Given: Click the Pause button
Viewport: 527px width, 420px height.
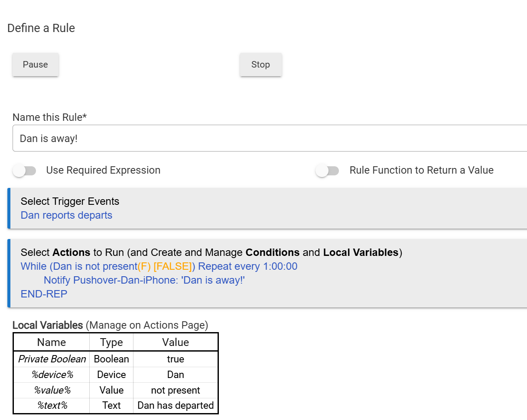Looking at the screenshot, I should (x=35, y=65).
